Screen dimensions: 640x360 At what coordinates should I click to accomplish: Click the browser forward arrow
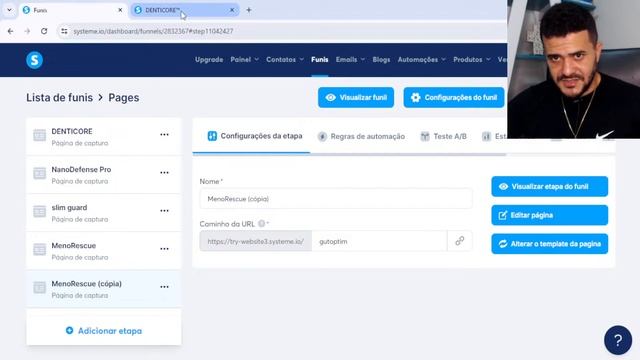click(27, 31)
